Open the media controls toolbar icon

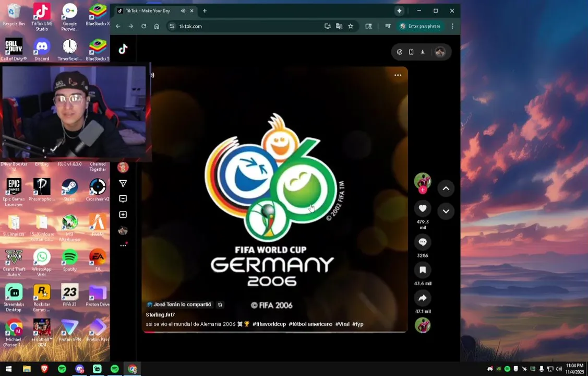point(388,26)
